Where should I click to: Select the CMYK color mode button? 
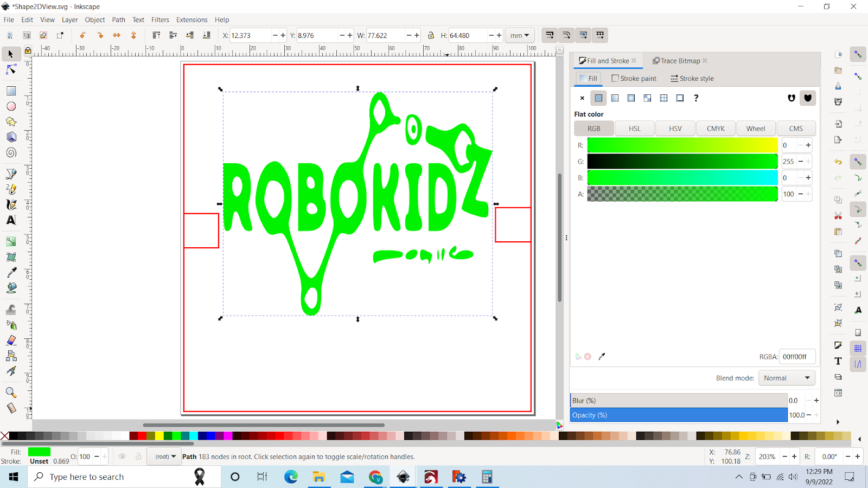point(716,129)
